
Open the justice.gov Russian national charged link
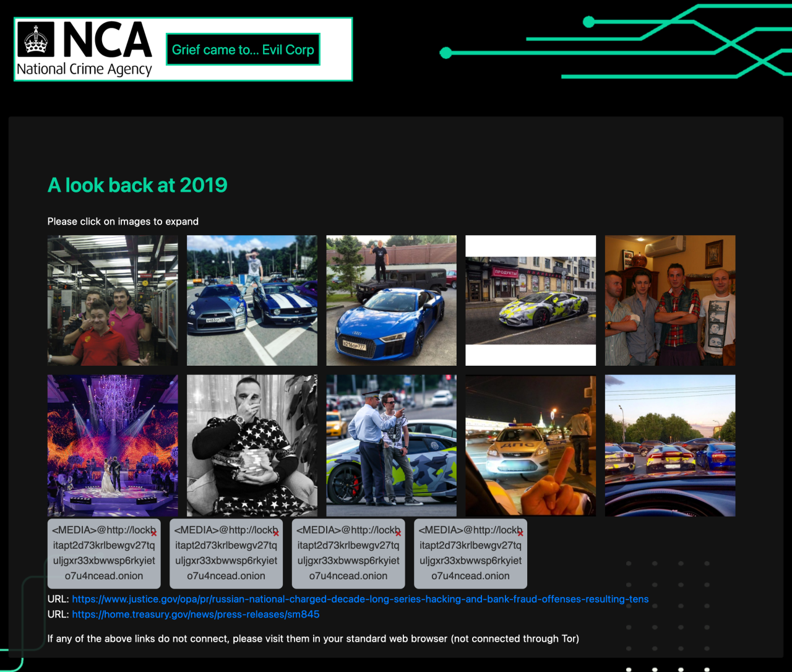[x=360, y=599]
